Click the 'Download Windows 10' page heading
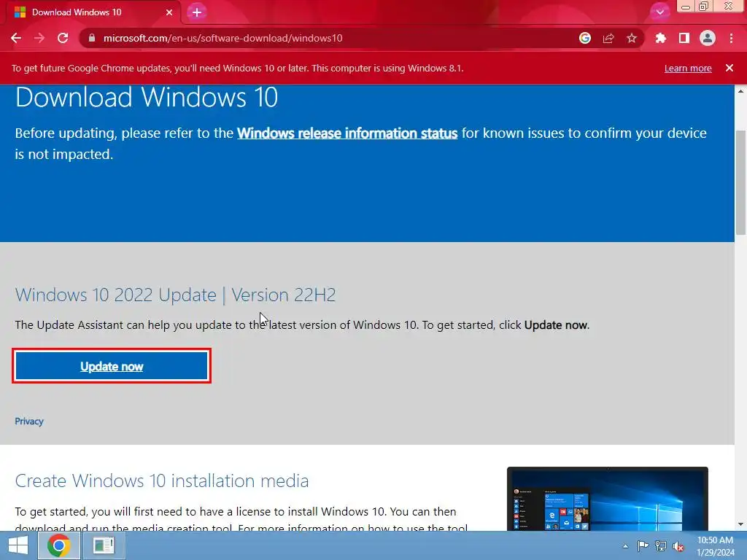The height and width of the screenshot is (560, 747). (147, 97)
